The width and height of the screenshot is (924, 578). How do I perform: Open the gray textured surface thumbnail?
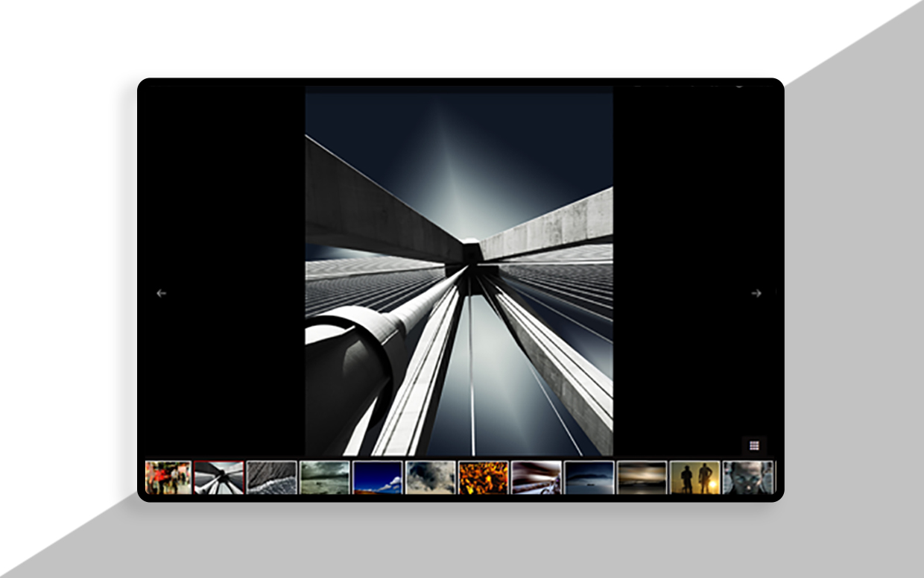click(272, 477)
